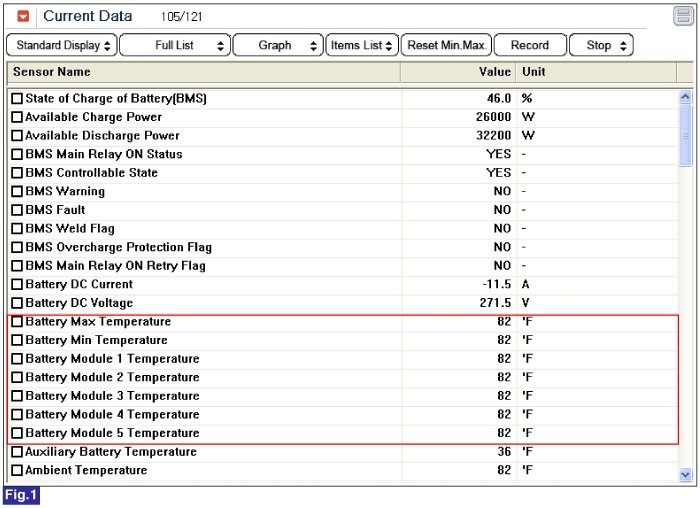Click the panel layout icon at top right
700x508 pixels.
(x=682, y=15)
